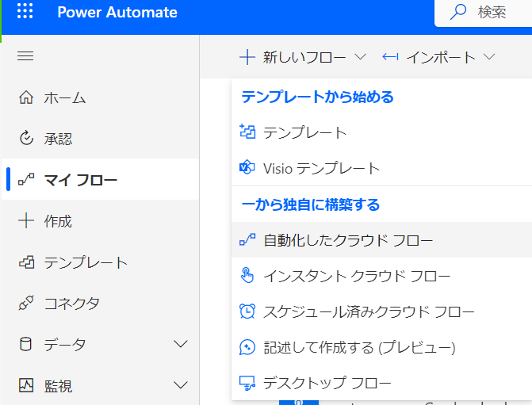
Task: Click the 監視 monitor chart icon
Action: (x=26, y=385)
